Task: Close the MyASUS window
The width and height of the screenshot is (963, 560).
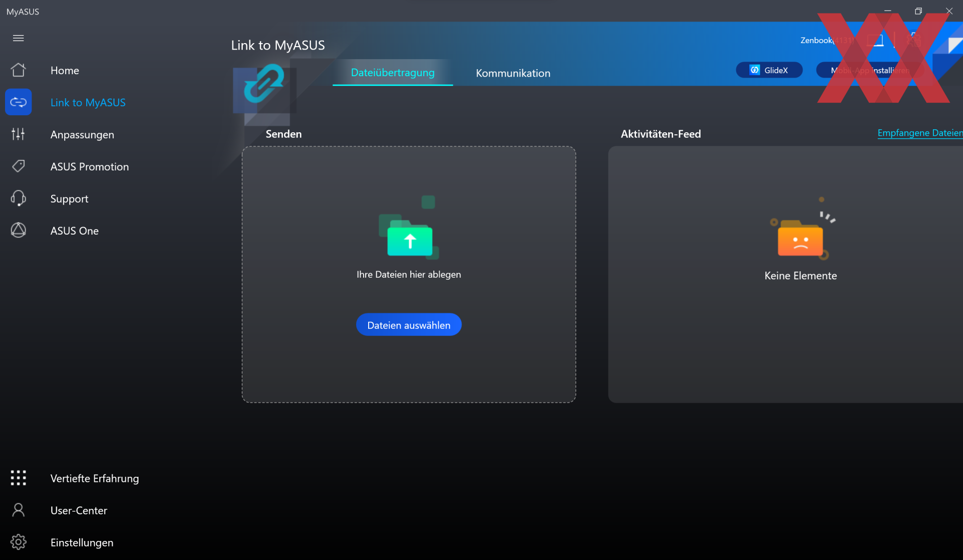Action: [x=949, y=11]
